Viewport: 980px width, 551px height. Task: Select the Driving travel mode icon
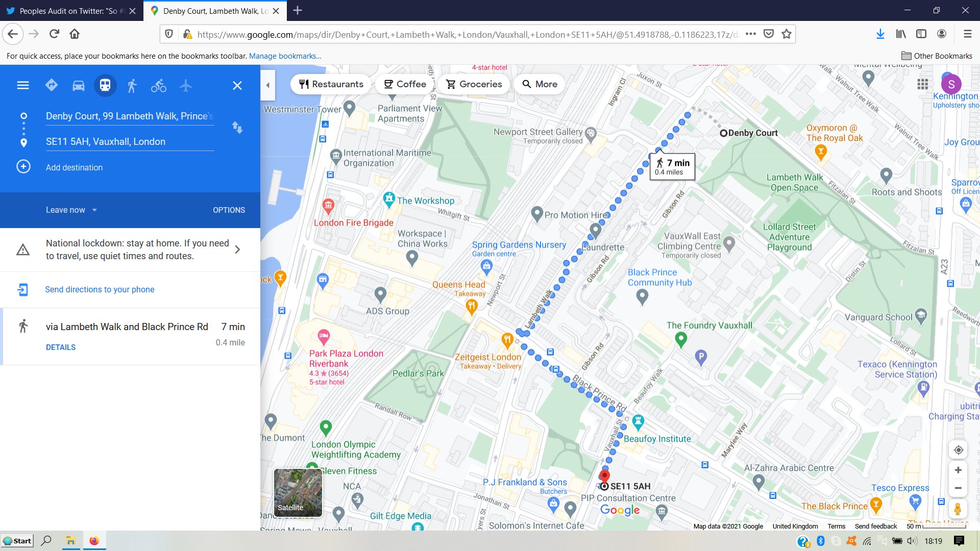click(78, 86)
